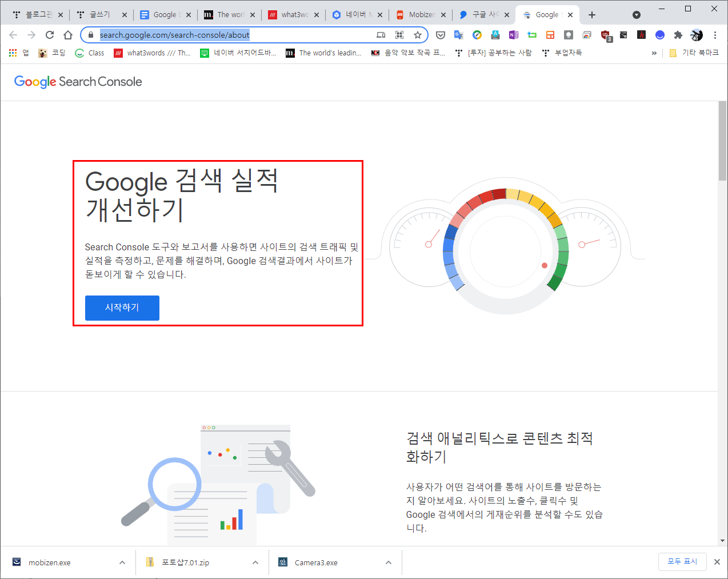Open the OneNote Web Clipper extension
728x579 pixels.
514,35
